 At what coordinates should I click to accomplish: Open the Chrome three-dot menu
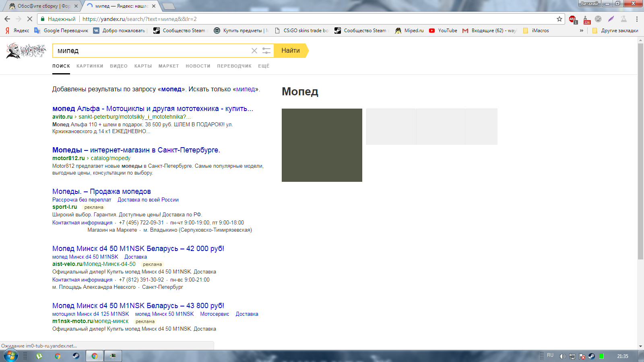(x=637, y=19)
